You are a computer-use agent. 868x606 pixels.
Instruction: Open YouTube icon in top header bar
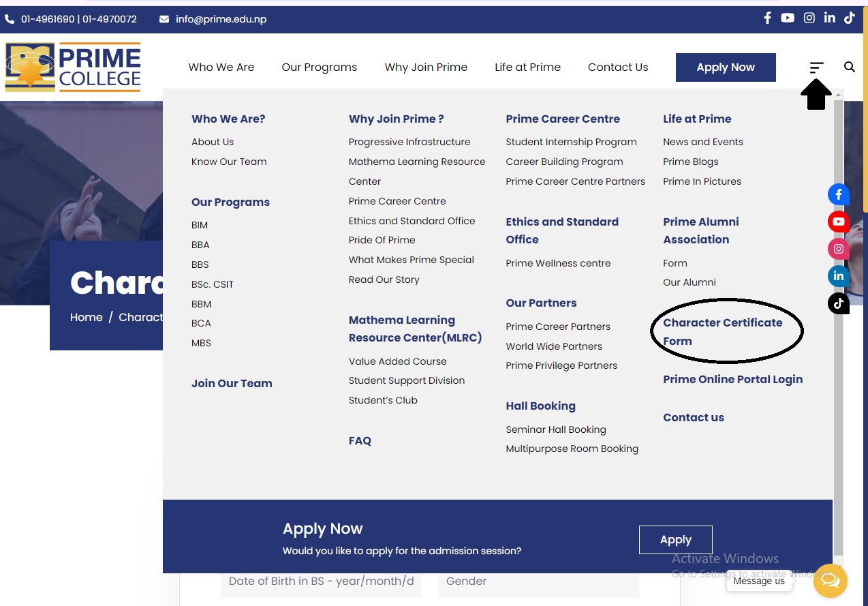788,18
